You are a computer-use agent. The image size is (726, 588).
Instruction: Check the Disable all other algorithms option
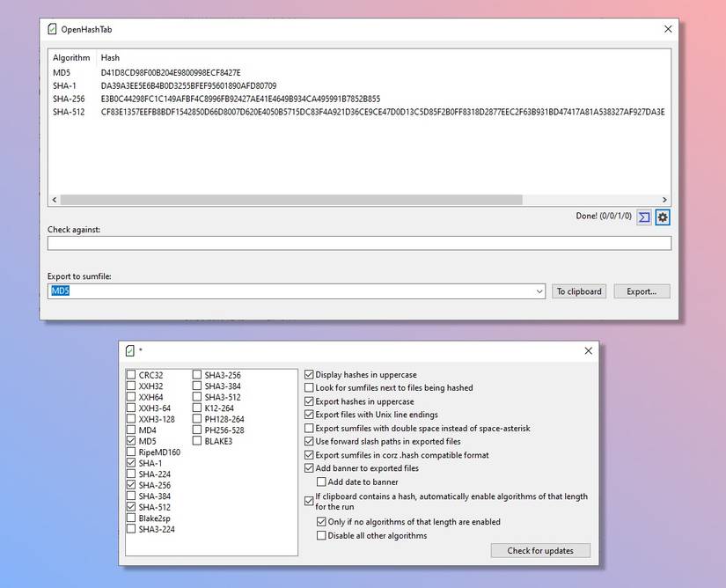coord(321,535)
